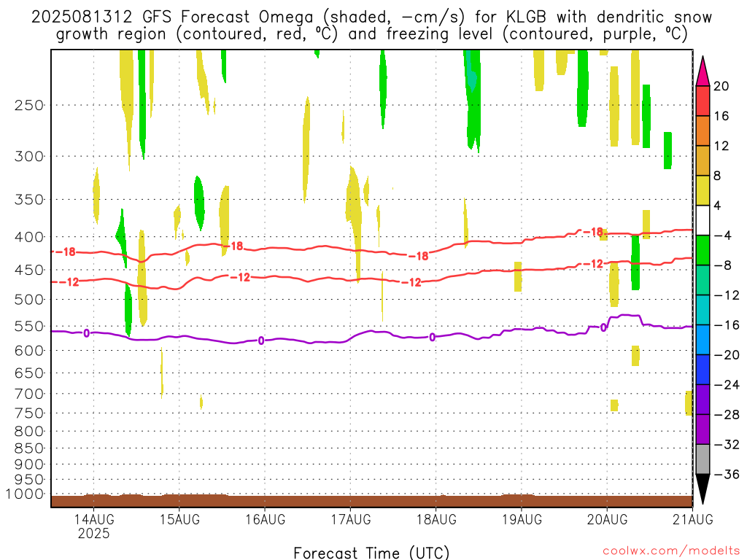Screen dimensions: 747x560
Task: Click the 18AUG date label
Action: pyautogui.click(x=436, y=519)
